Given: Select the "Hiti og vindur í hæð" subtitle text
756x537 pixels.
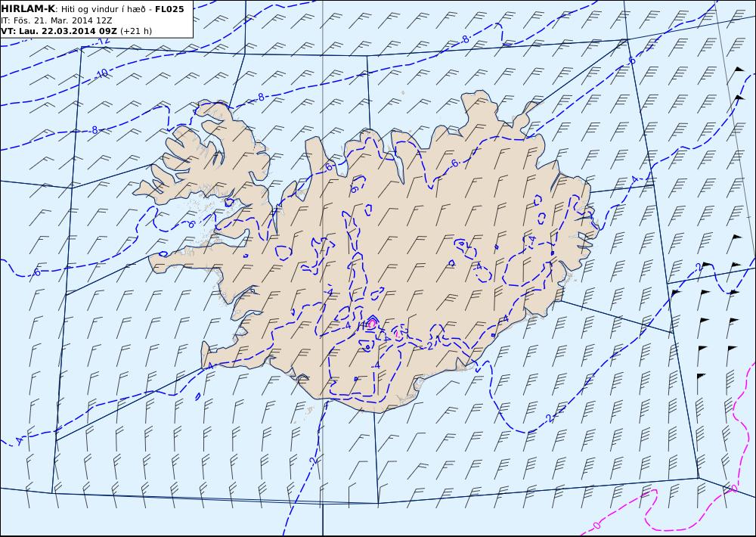Looking at the screenshot, I should coord(103,9).
